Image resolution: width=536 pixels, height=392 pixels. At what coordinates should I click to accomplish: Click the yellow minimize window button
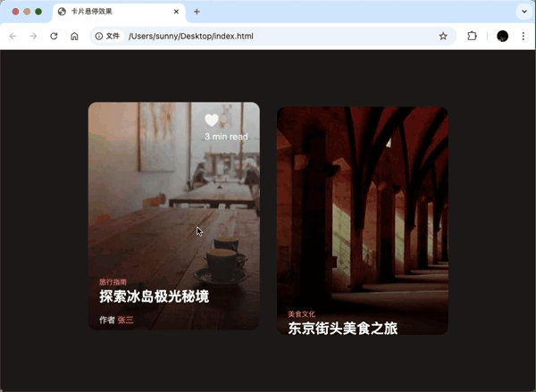tap(27, 12)
